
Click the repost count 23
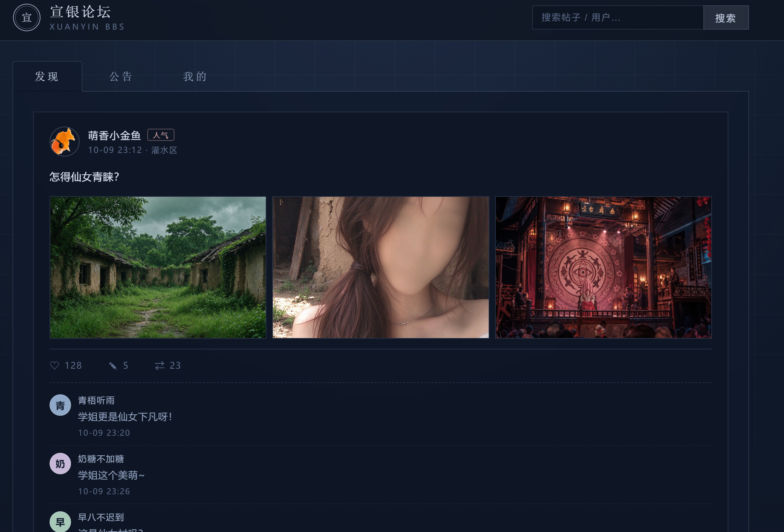pyautogui.click(x=175, y=365)
